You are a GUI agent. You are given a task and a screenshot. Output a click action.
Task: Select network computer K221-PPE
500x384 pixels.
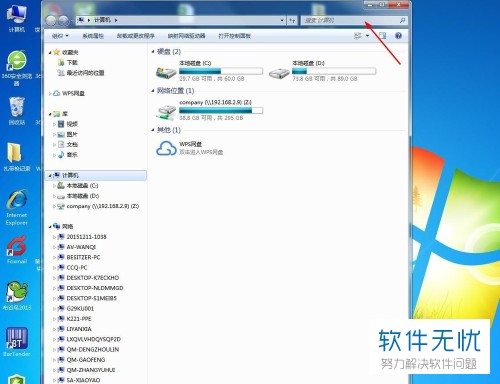[x=74, y=319]
